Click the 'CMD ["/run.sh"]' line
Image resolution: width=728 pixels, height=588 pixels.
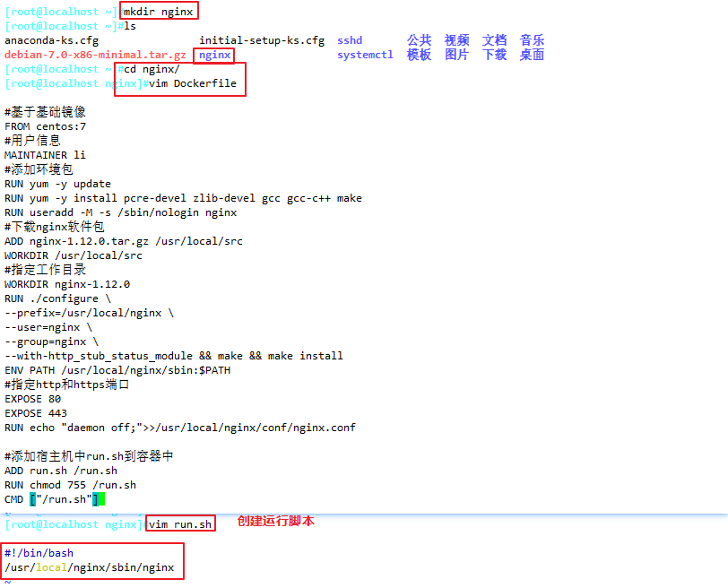[x=51, y=500]
